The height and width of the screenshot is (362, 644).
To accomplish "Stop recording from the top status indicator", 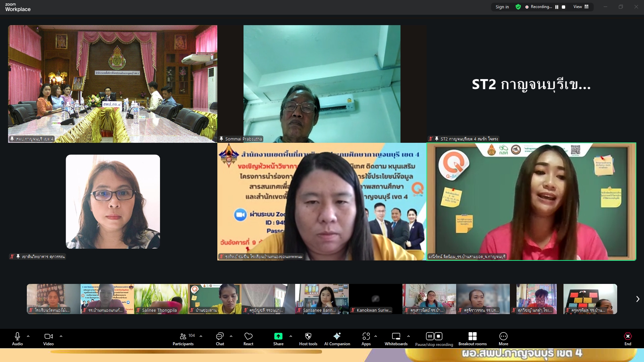I will (x=564, y=7).
